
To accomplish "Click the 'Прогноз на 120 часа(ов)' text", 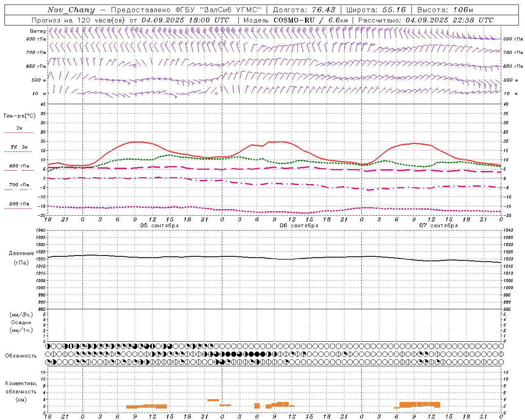I will click(79, 20).
